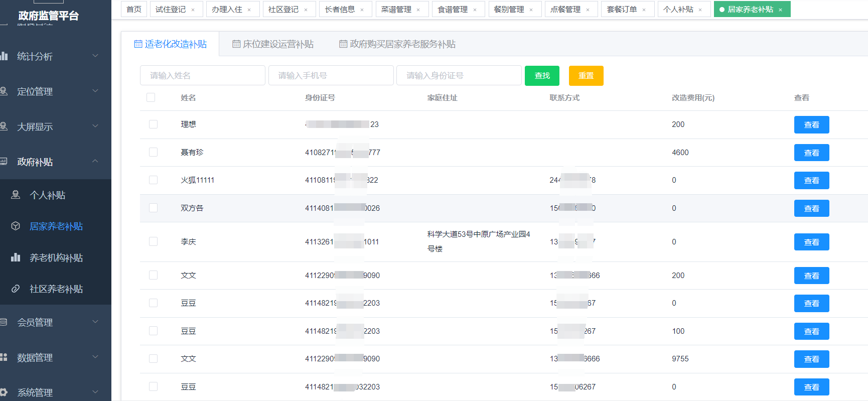The image size is (868, 401).
Task: Check the checkbox for row 聂有珍
Action: coord(154,152)
